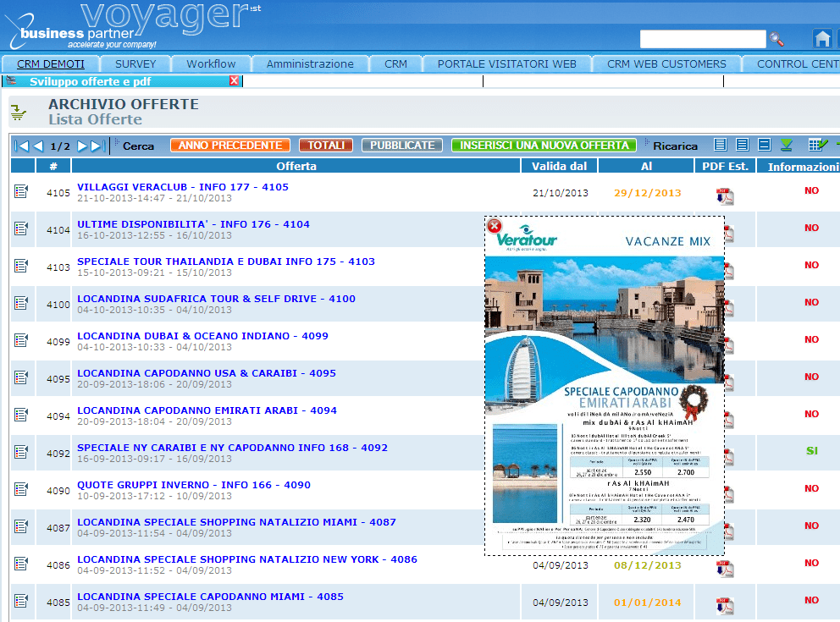840x622 pixels.
Task: Click the Veratour flyer preview image
Action: tap(605, 385)
